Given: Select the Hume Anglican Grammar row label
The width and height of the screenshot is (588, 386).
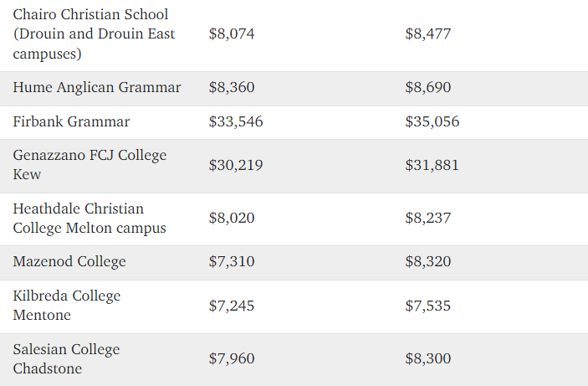Looking at the screenshot, I should pyautogui.click(x=97, y=88).
